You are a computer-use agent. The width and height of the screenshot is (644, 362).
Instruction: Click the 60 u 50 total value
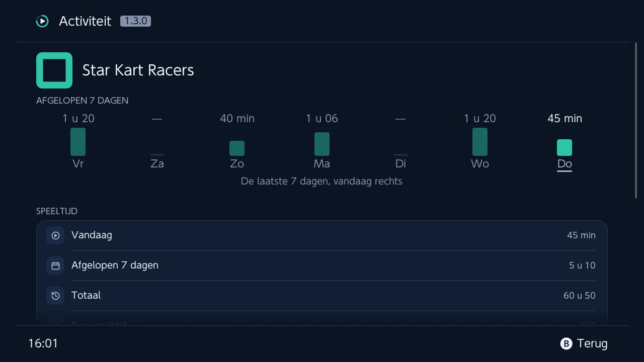[x=580, y=296]
